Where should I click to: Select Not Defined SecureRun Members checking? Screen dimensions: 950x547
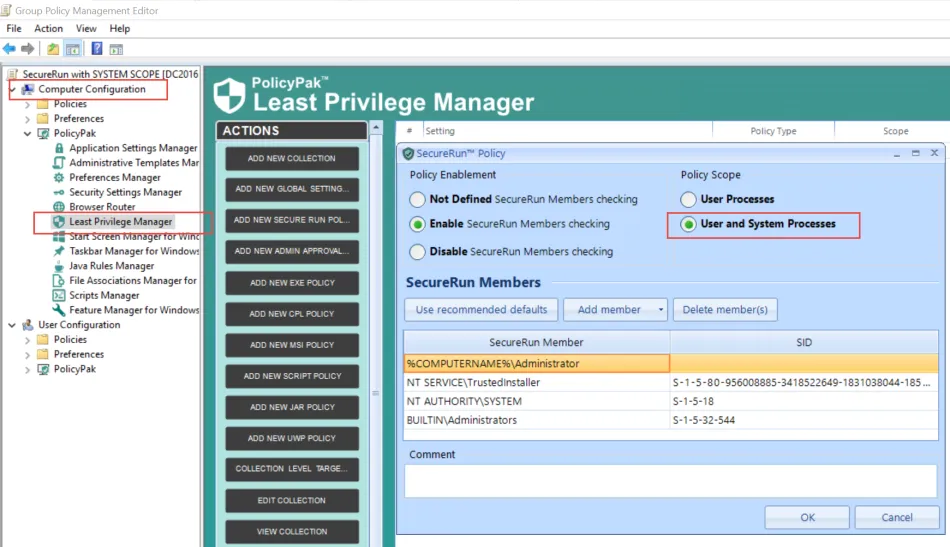coord(417,199)
